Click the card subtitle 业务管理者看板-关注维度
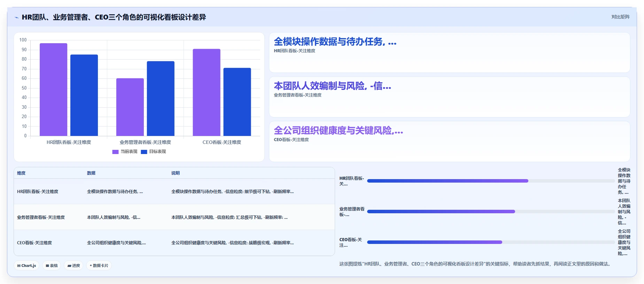644x284 pixels. pos(297,95)
